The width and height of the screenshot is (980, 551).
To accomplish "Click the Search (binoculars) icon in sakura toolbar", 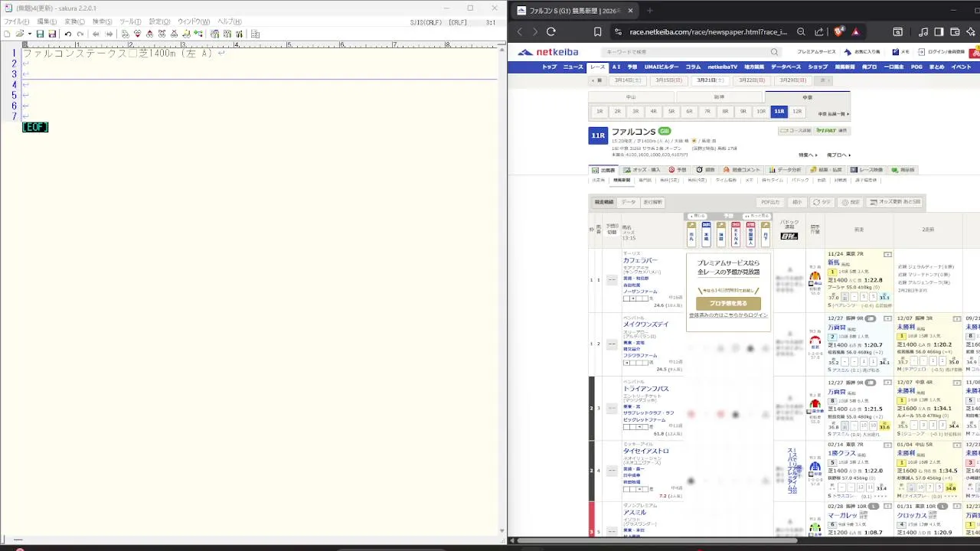I will coord(126,34).
